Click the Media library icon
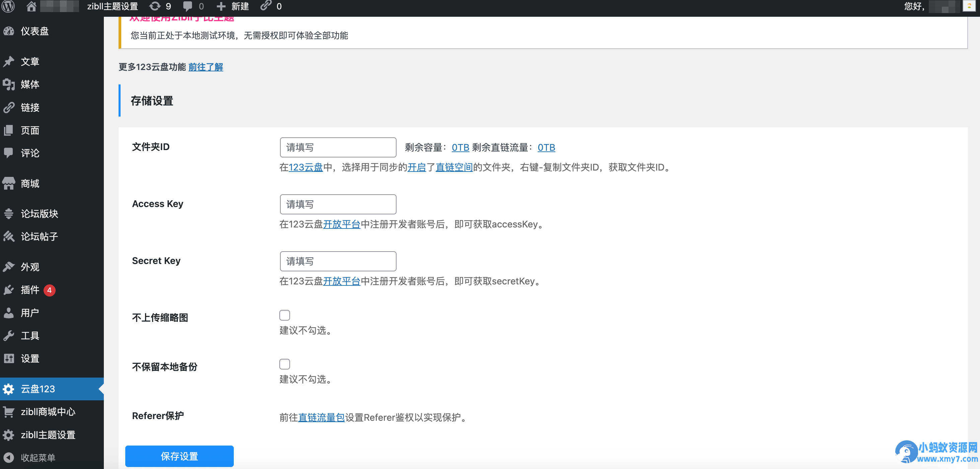 point(9,84)
